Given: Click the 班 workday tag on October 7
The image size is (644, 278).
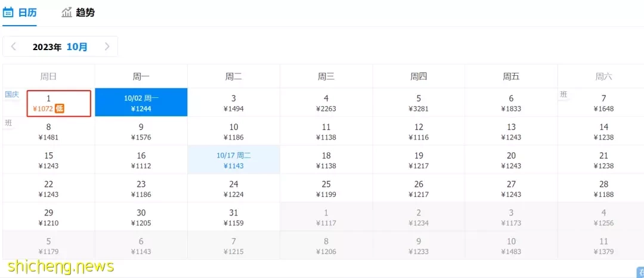Looking at the screenshot, I should click(x=563, y=94).
